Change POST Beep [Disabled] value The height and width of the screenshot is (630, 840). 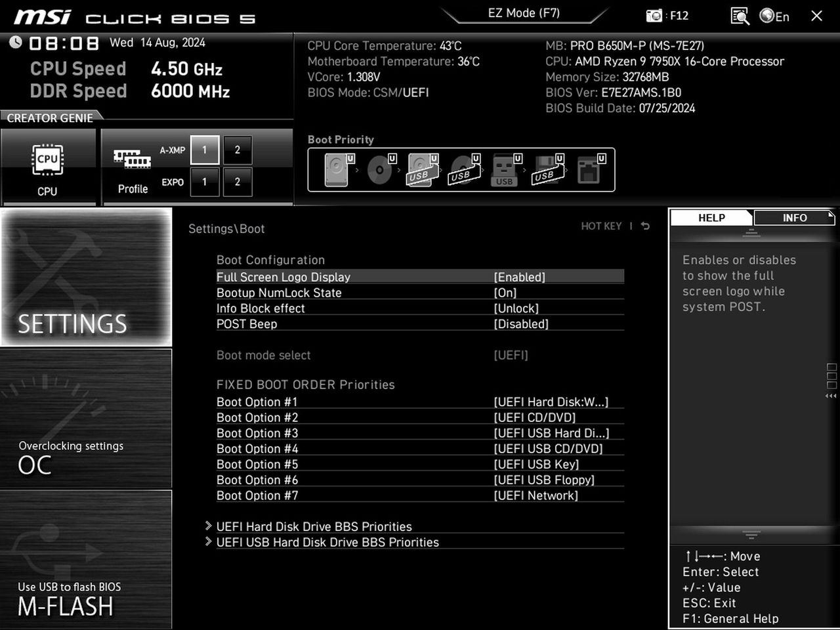[x=521, y=324]
